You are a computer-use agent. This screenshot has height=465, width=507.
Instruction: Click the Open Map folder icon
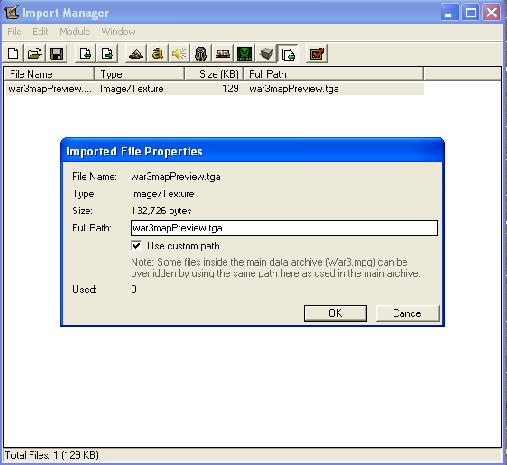pos(35,53)
